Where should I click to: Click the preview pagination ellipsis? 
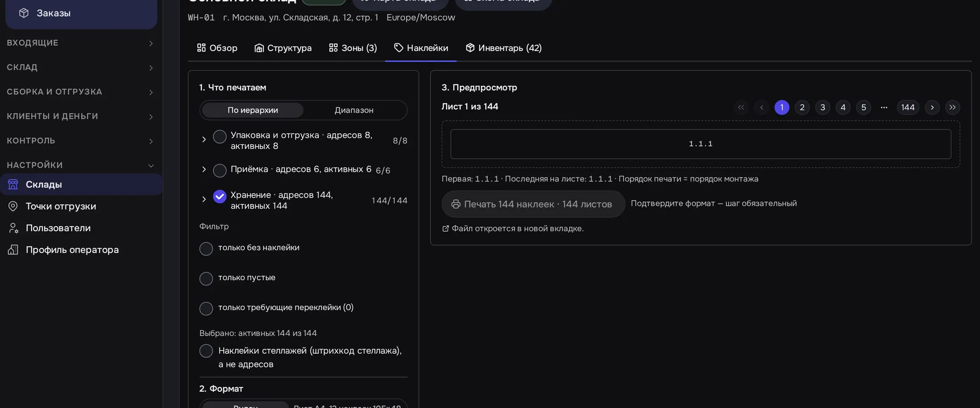(x=884, y=107)
